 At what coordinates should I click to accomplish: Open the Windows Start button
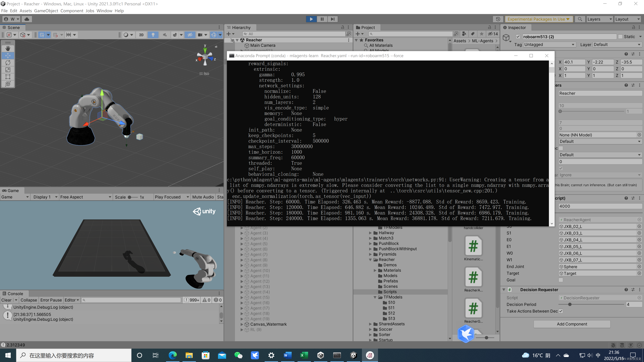pyautogui.click(x=8, y=355)
